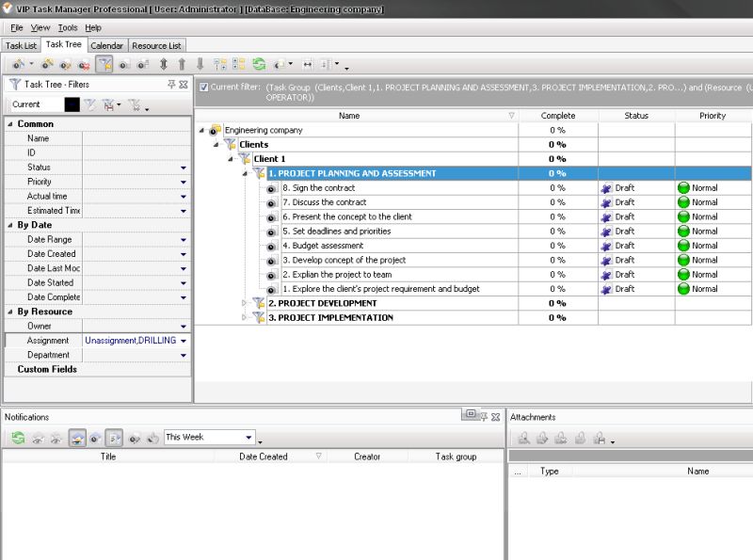
Task: Open the File menu
Action: coord(17,27)
